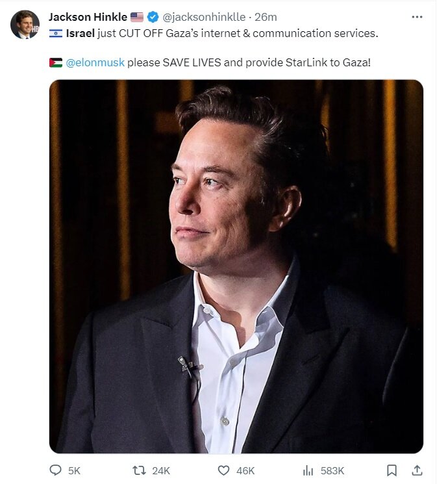This screenshot has height=484, width=448.
Task: Click the 24K repost count
Action: (160, 470)
